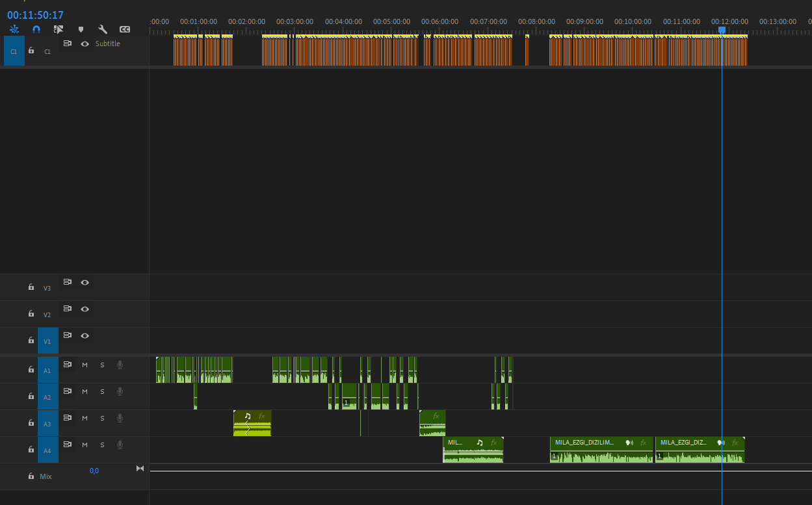Select the MILA_EZGI_DIZILIM clip on A4

point(600,450)
